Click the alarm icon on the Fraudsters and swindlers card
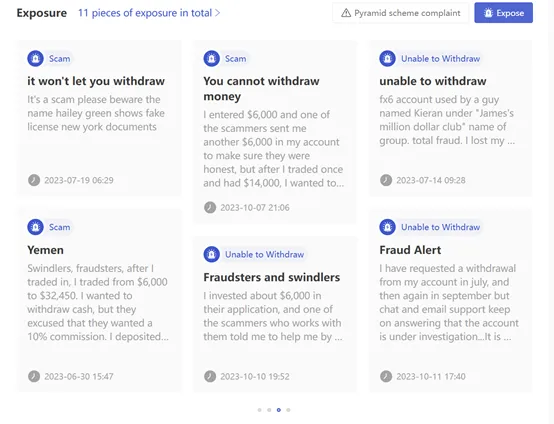The width and height of the screenshot is (554, 424). click(x=211, y=254)
